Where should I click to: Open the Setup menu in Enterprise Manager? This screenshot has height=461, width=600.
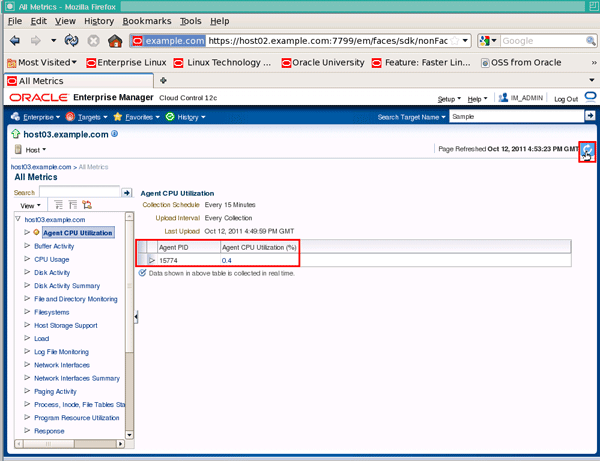(x=449, y=99)
